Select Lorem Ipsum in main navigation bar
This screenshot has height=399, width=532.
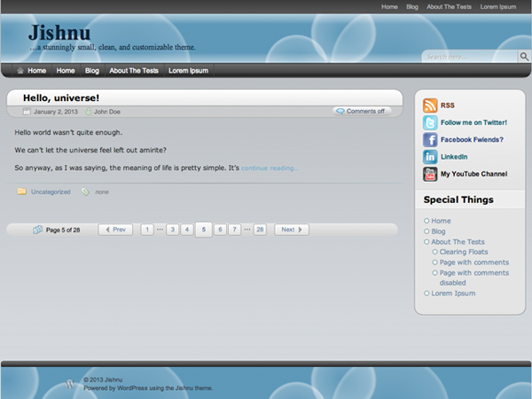coord(188,71)
